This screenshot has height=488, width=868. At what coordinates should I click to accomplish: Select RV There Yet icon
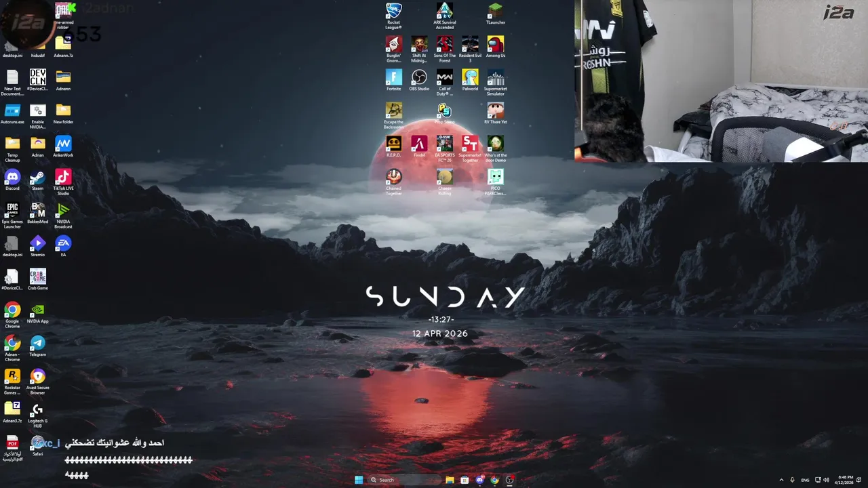click(x=495, y=113)
